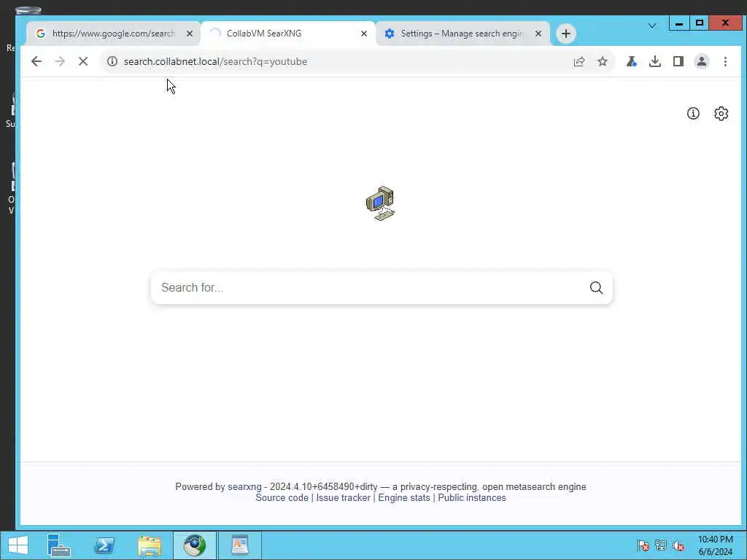This screenshot has width=747, height=560.
Task: Open the Issue tracker link
Action: [343, 497]
